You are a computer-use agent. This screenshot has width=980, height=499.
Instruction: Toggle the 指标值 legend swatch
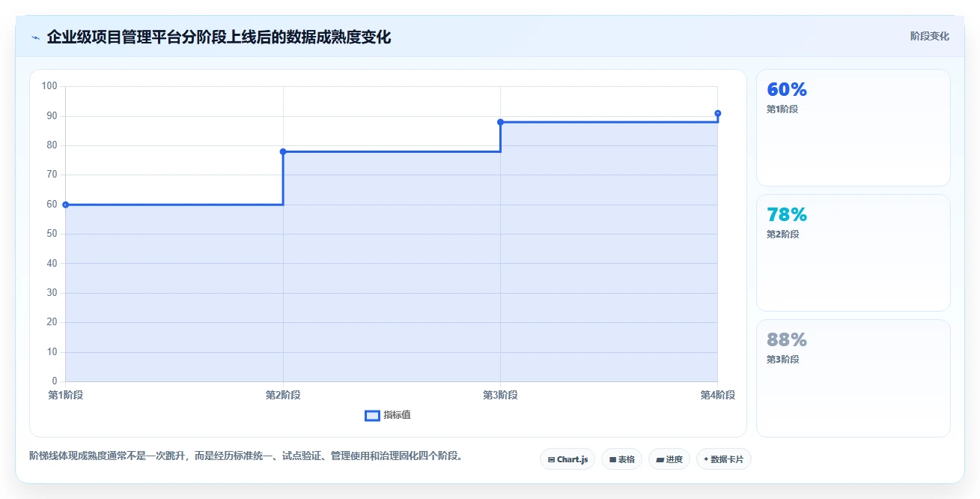[372, 416]
